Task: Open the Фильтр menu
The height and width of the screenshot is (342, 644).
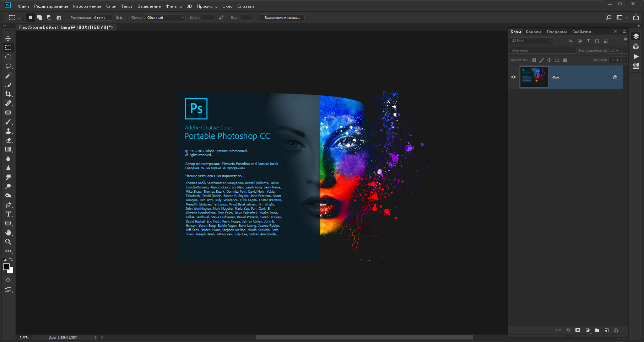Action: tap(173, 6)
